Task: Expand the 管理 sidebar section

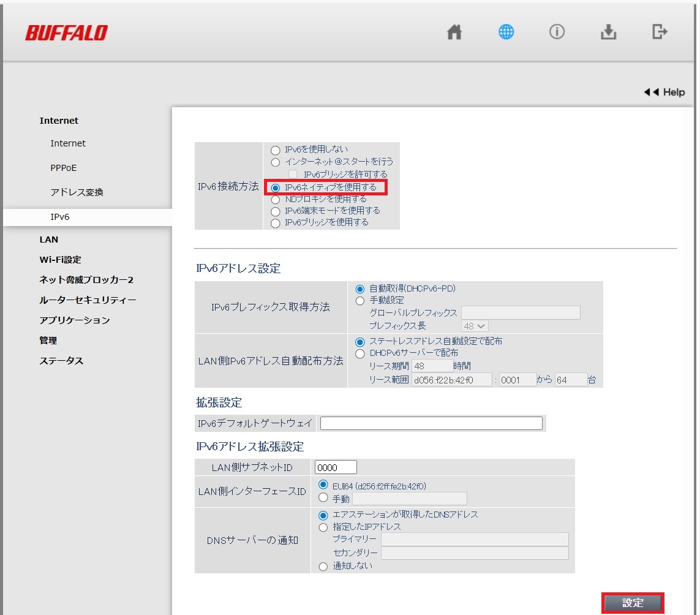Action: (x=48, y=341)
